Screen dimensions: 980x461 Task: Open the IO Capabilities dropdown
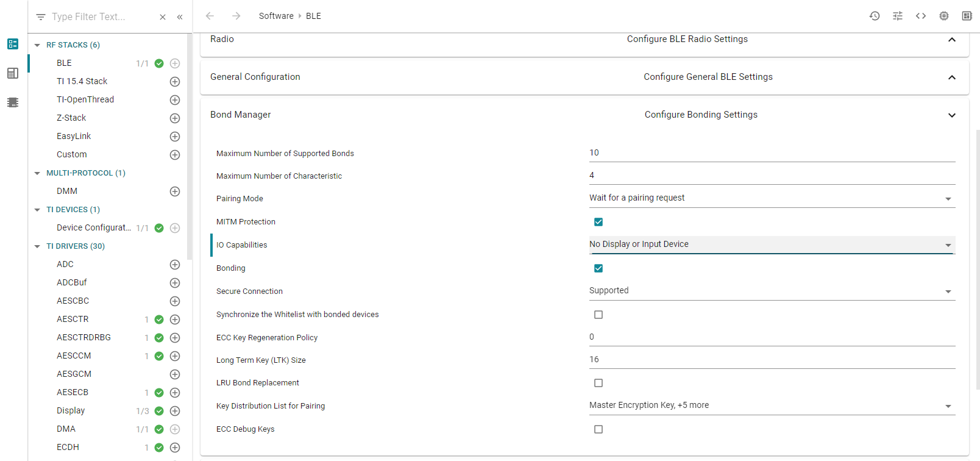[x=772, y=245]
